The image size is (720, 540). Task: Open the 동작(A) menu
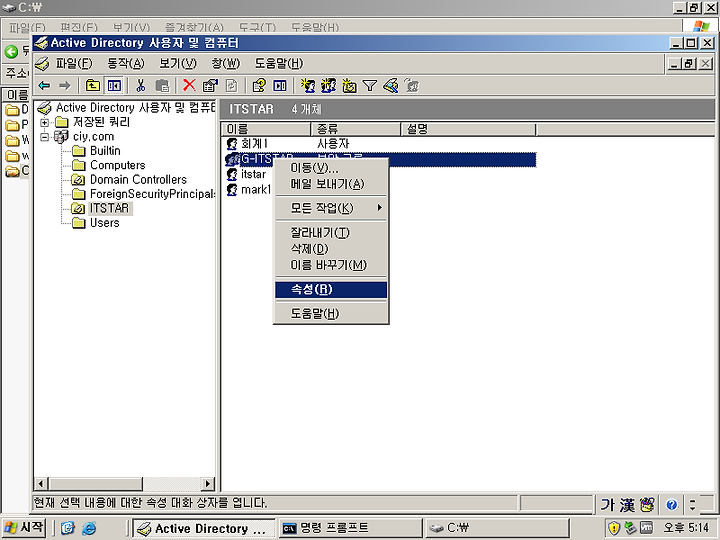click(125, 63)
